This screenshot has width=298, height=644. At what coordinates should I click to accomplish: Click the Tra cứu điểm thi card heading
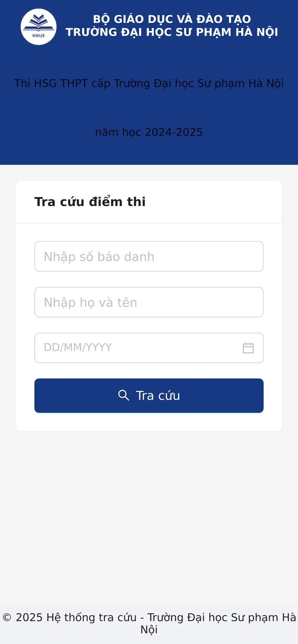pyautogui.click(x=90, y=202)
